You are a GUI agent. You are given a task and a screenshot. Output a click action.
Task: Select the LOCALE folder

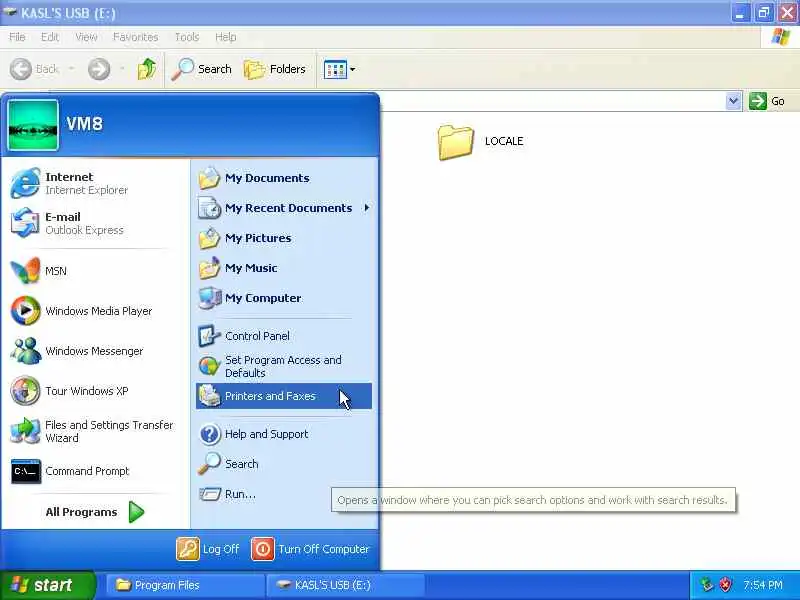(x=481, y=142)
